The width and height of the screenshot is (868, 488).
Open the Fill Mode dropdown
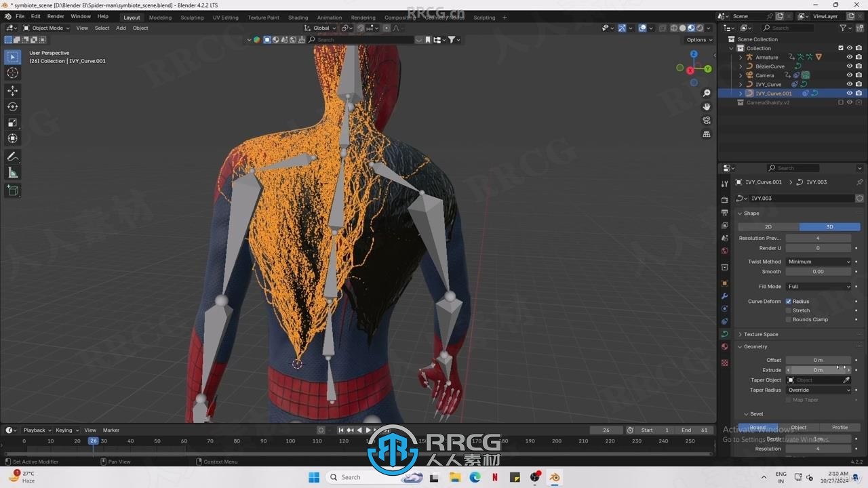click(x=818, y=287)
